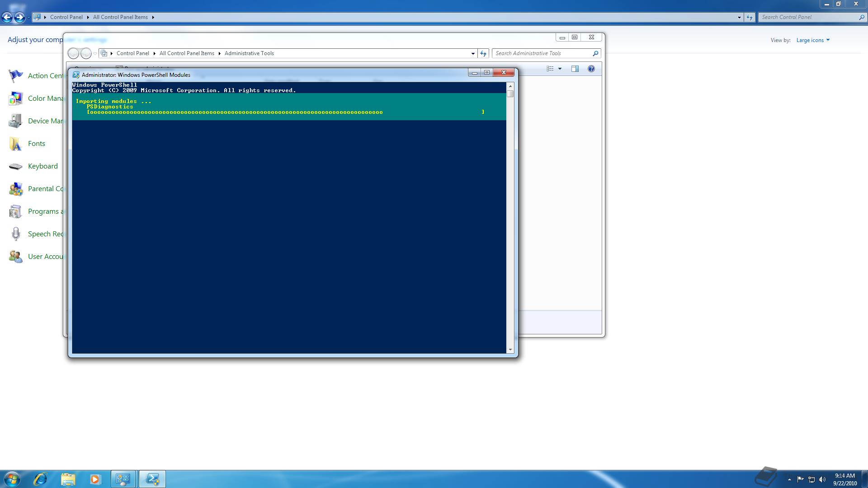Click the Action Center tray flag
The image size is (868, 488).
(x=800, y=479)
